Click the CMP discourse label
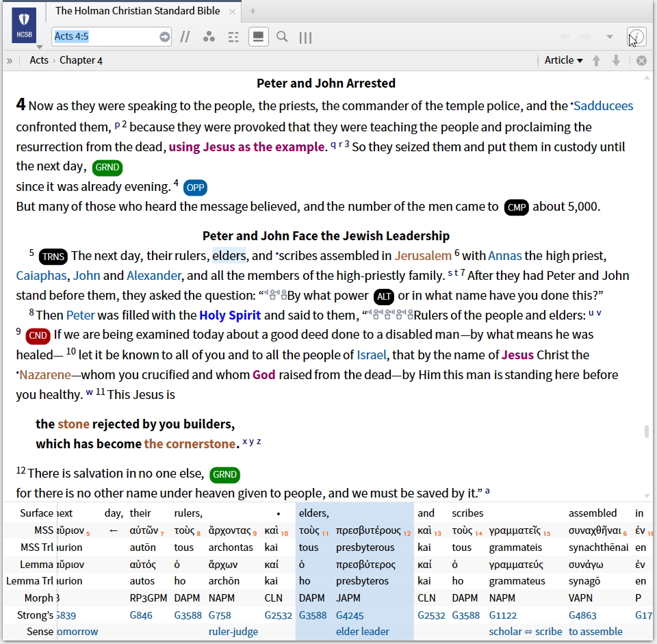The width and height of the screenshot is (657, 644). (x=517, y=207)
